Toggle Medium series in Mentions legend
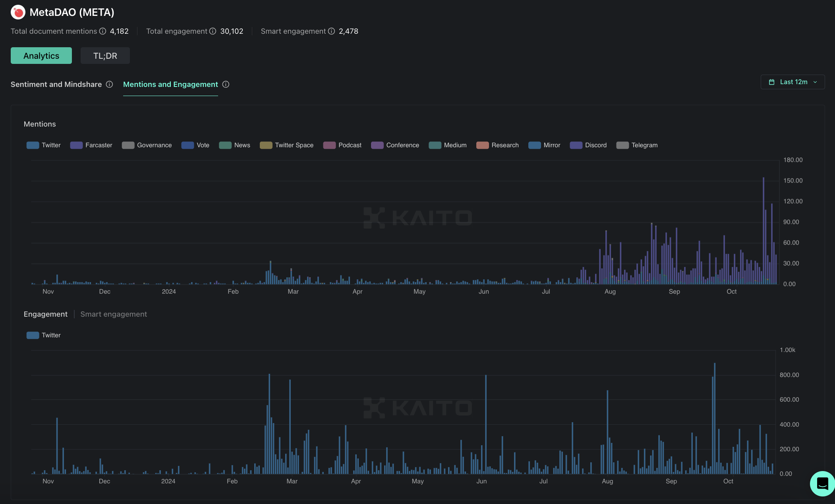The height and width of the screenshot is (504, 835). (448, 145)
